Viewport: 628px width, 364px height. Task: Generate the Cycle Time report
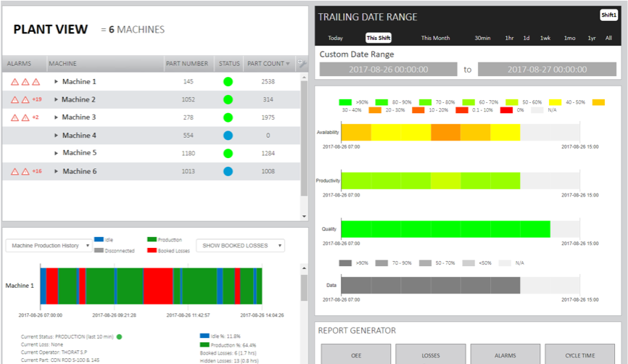[x=580, y=354]
